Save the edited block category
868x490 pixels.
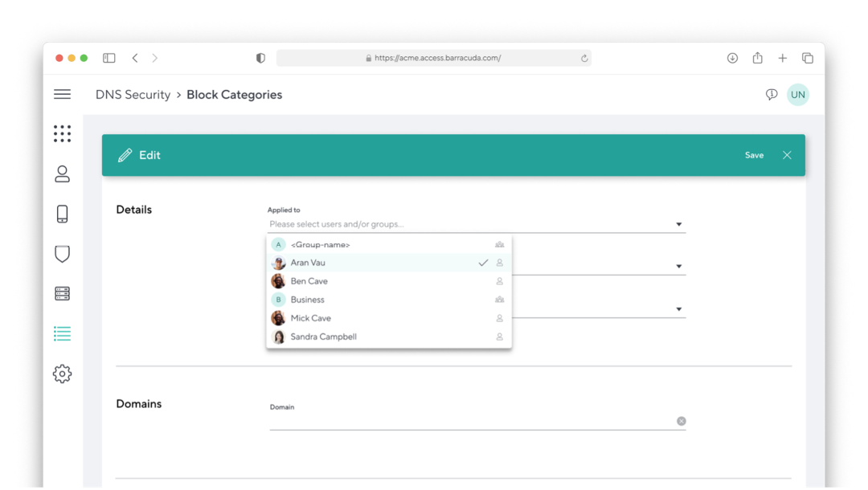pyautogui.click(x=754, y=155)
